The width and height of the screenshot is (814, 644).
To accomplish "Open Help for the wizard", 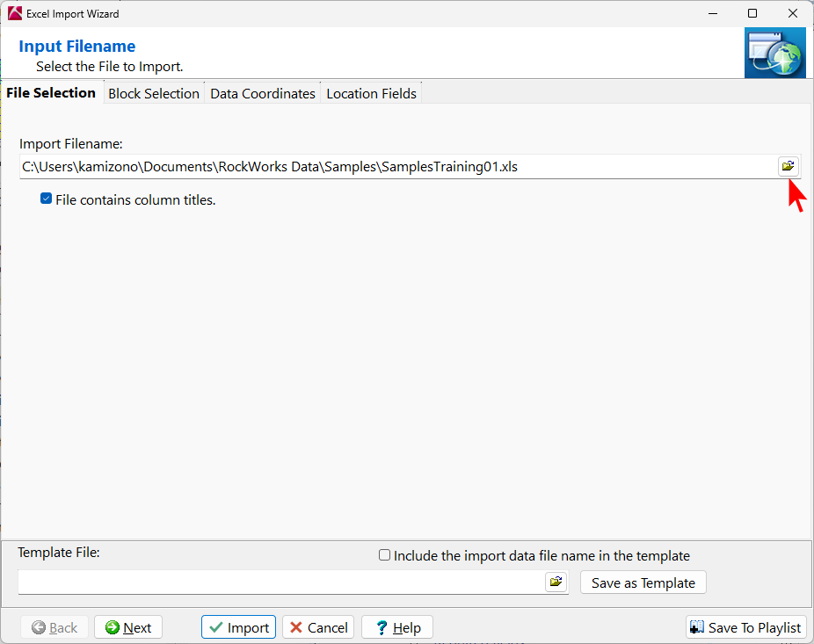I will (397, 627).
